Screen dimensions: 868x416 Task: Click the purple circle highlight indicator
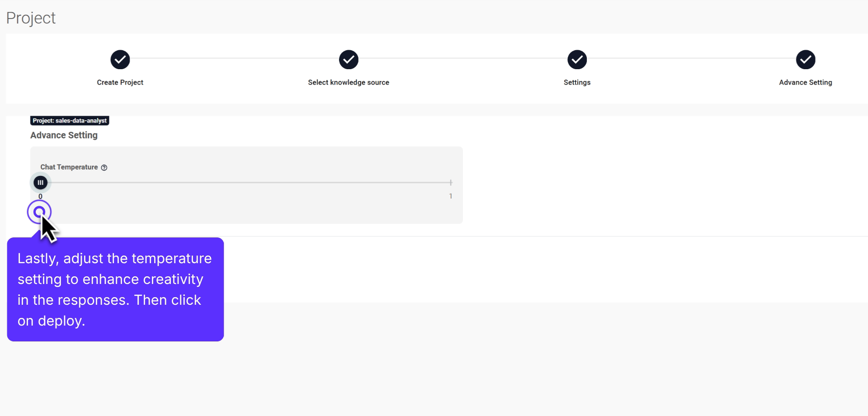[39, 212]
